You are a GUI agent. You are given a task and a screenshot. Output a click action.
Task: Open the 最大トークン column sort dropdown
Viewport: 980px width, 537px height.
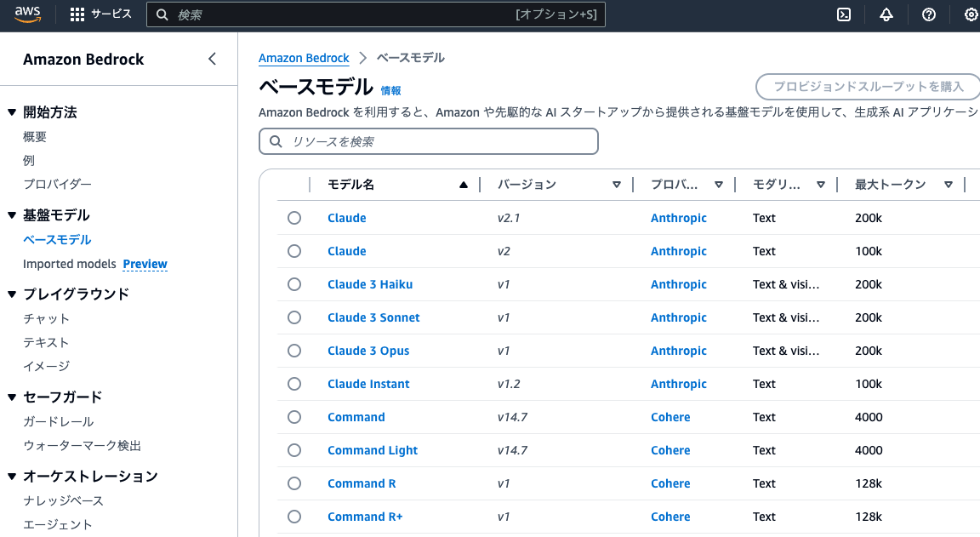coord(948,185)
